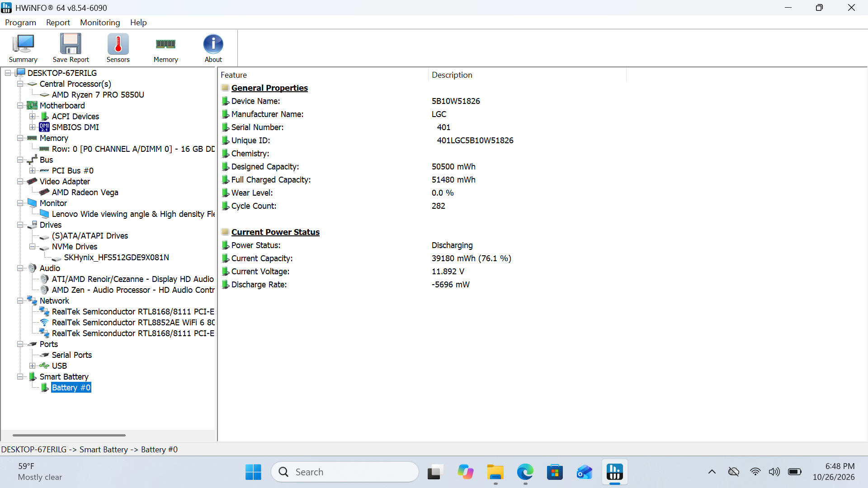Click the Copilot taskbar icon
The image size is (868, 488).
[x=465, y=472]
